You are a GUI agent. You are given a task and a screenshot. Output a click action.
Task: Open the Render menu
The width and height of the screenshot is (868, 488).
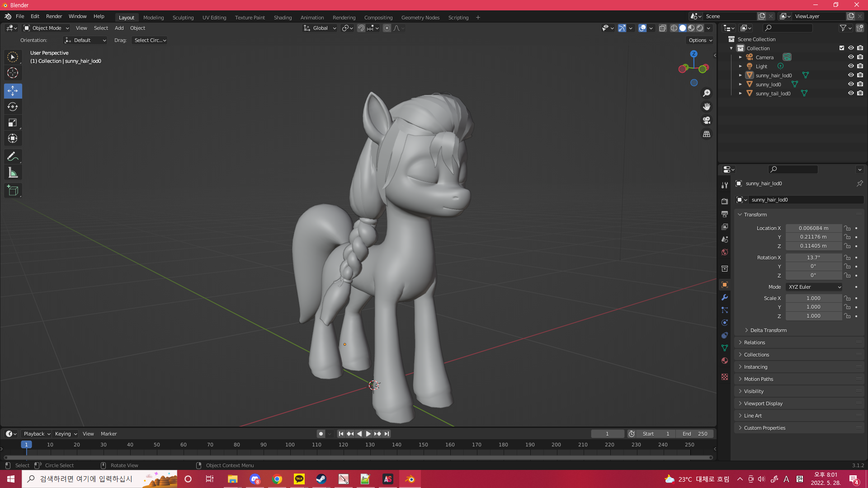pyautogui.click(x=54, y=16)
